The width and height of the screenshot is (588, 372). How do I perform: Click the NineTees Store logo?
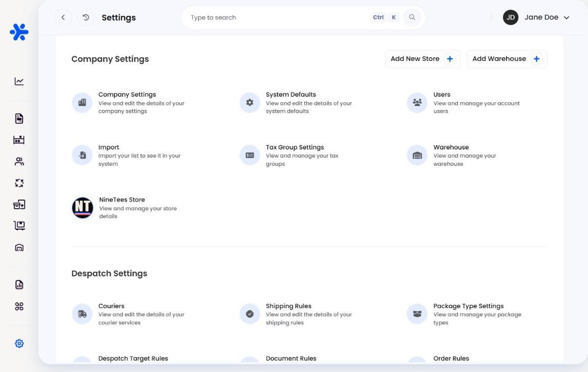coord(82,208)
